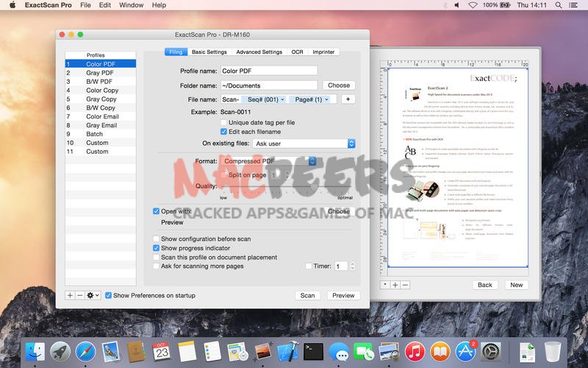This screenshot has width=588, height=368.
Task: Open Notification Center in menu bar
Action: (x=573, y=5)
